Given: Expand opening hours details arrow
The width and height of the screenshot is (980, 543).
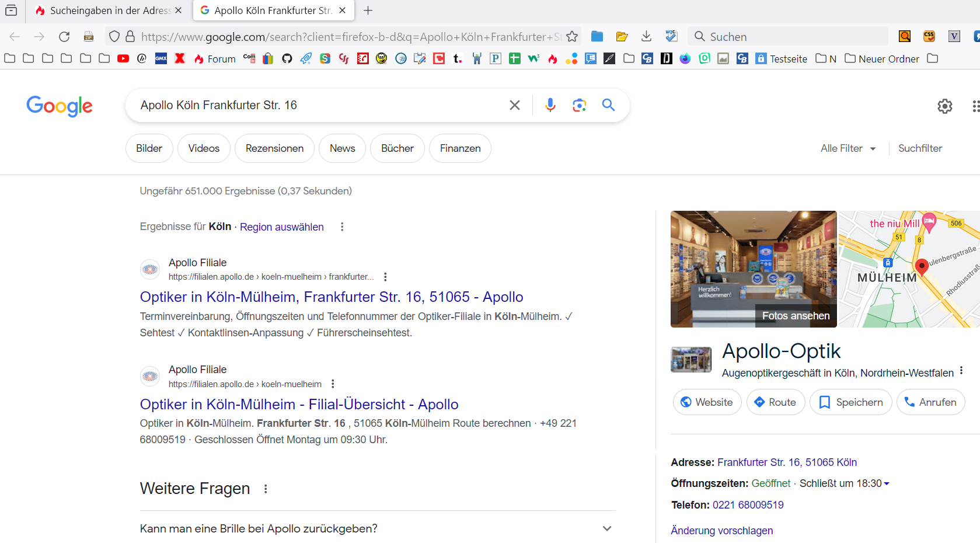Looking at the screenshot, I should [x=887, y=483].
